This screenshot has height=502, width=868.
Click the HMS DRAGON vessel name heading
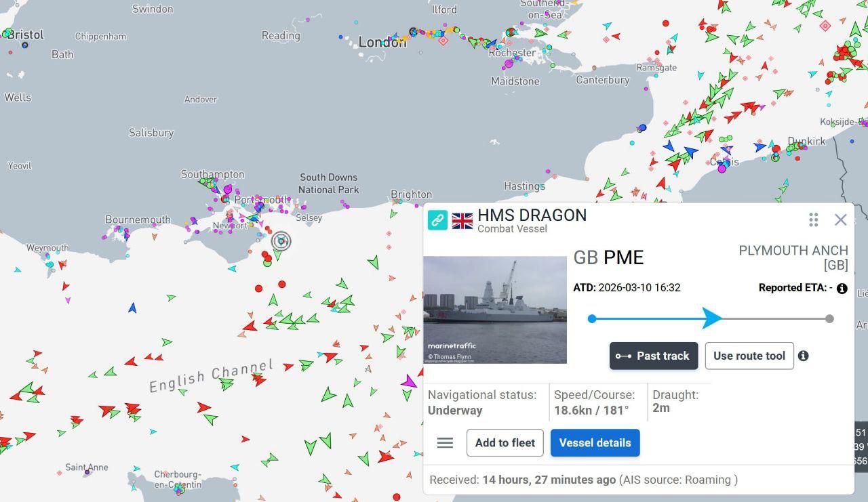(x=532, y=215)
